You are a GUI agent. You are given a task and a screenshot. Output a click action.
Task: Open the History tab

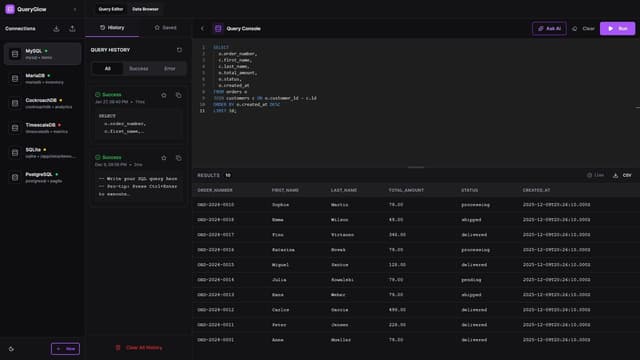[x=112, y=28]
